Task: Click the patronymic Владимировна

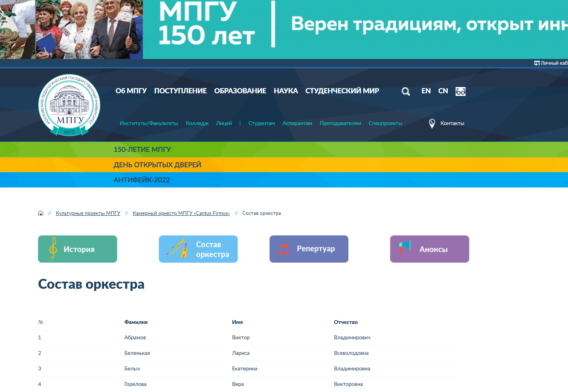Action: click(352, 369)
